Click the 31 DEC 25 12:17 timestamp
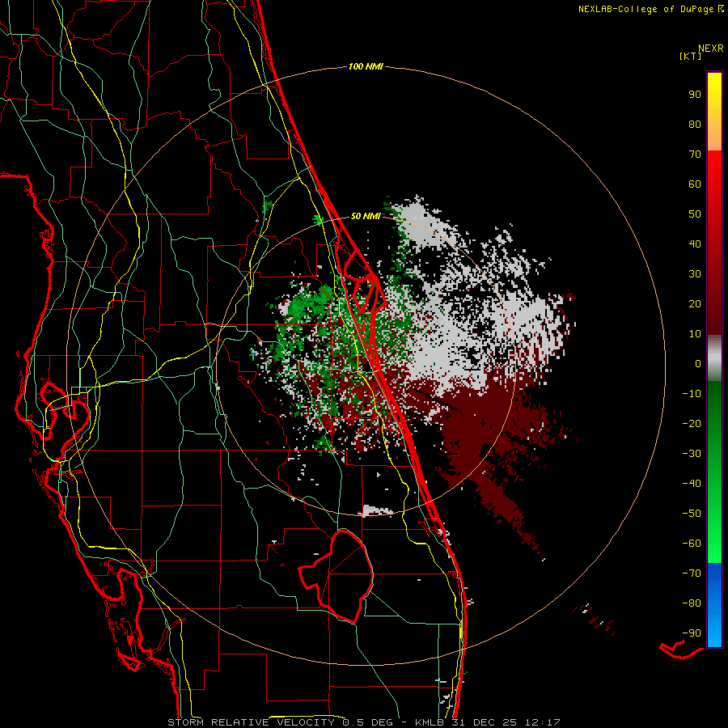Viewport: 728px width, 728px height. [505, 722]
